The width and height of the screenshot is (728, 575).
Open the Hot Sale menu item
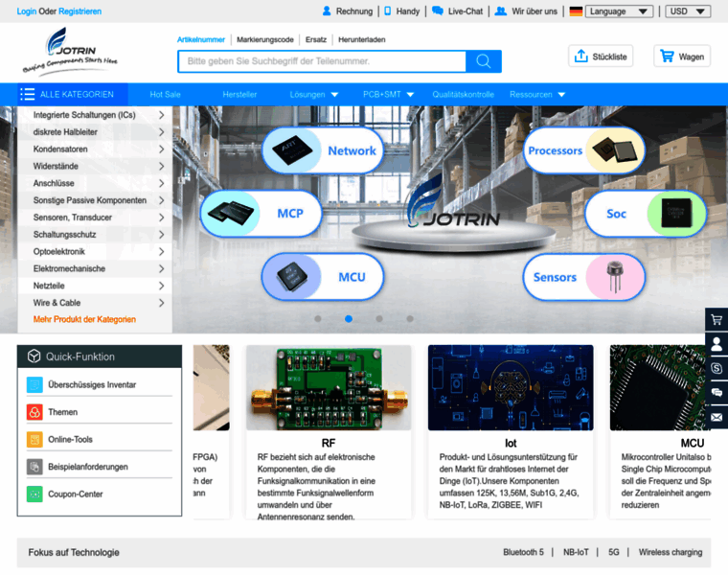pyautogui.click(x=165, y=94)
